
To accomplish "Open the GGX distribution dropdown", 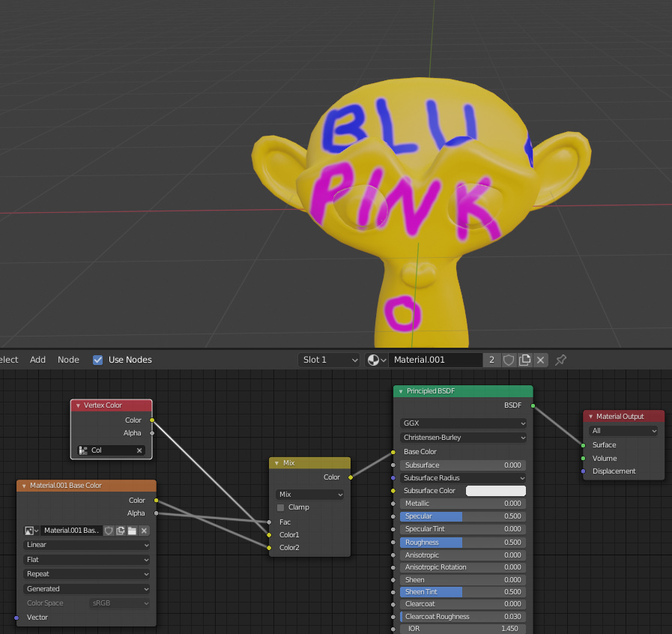I will [462, 423].
